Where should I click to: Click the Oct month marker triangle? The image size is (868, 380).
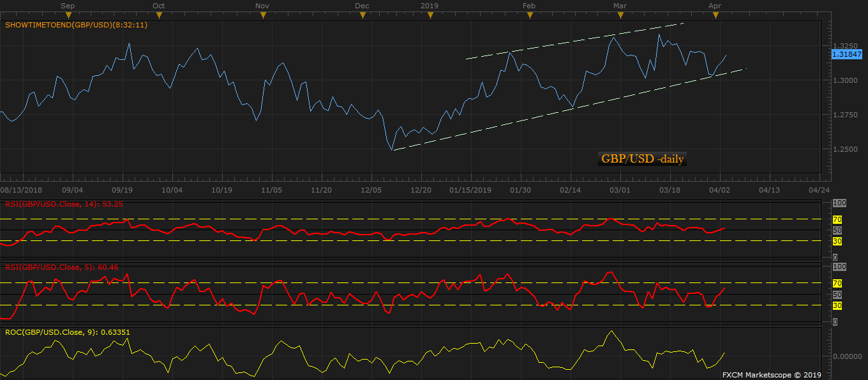coord(159,16)
